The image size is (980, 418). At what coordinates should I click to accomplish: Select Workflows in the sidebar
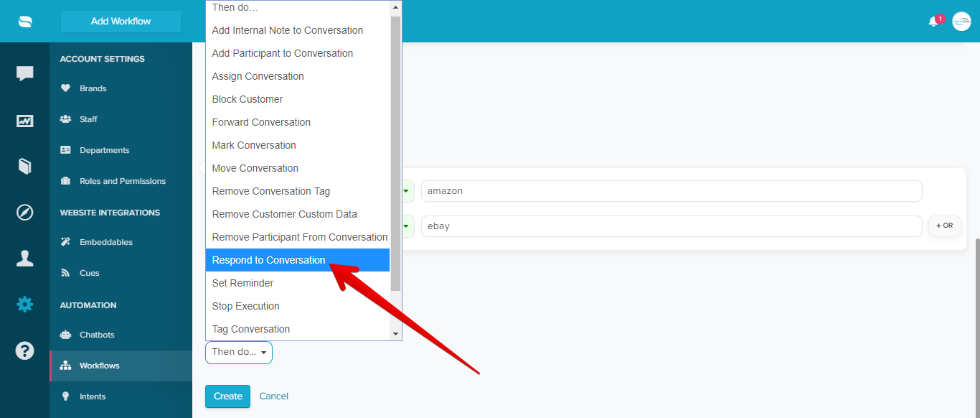coord(121,366)
